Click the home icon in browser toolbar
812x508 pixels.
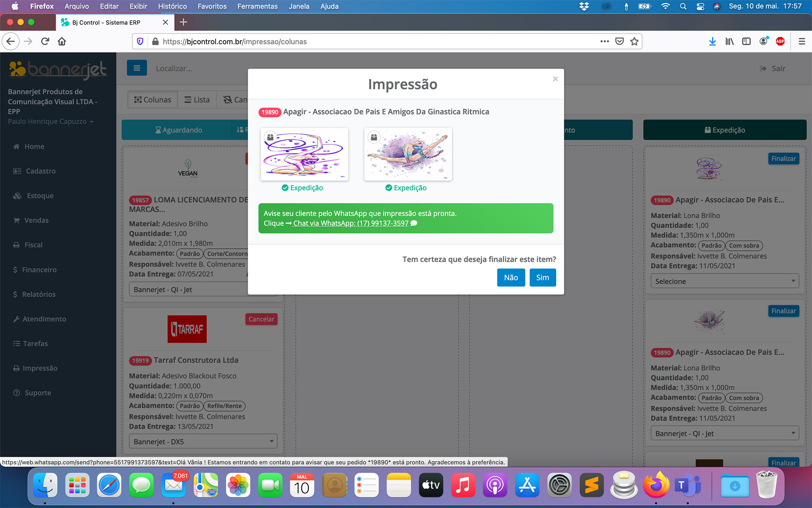point(62,41)
